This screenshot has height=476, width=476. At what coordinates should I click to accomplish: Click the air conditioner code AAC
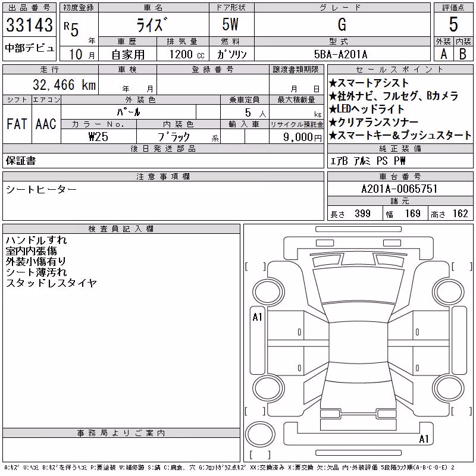click(x=46, y=124)
